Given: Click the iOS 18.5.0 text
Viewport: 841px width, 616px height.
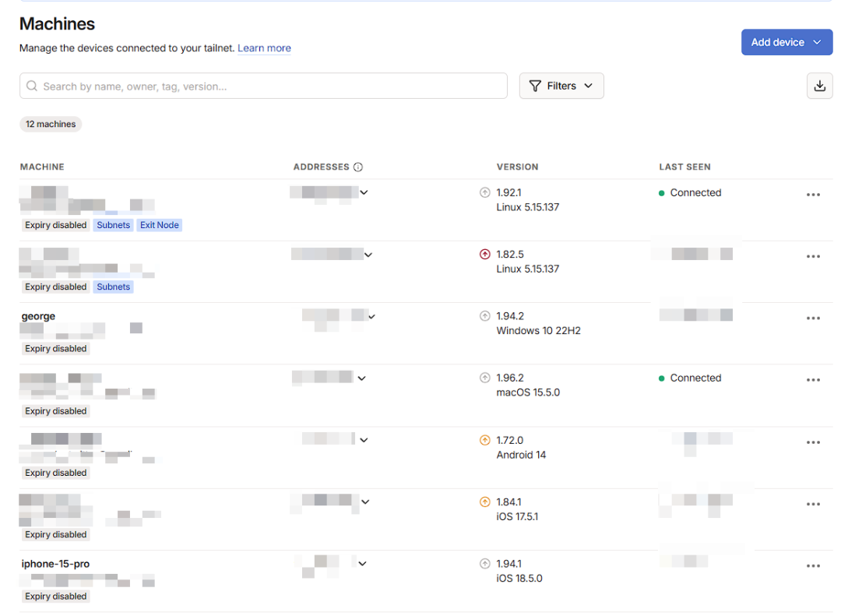Looking at the screenshot, I should click(x=519, y=579).
